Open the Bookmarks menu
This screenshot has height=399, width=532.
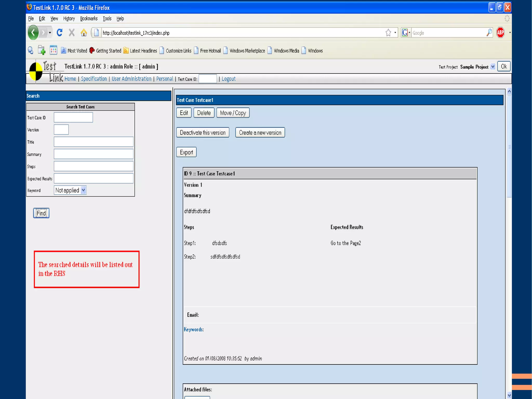tap(89, 18)
